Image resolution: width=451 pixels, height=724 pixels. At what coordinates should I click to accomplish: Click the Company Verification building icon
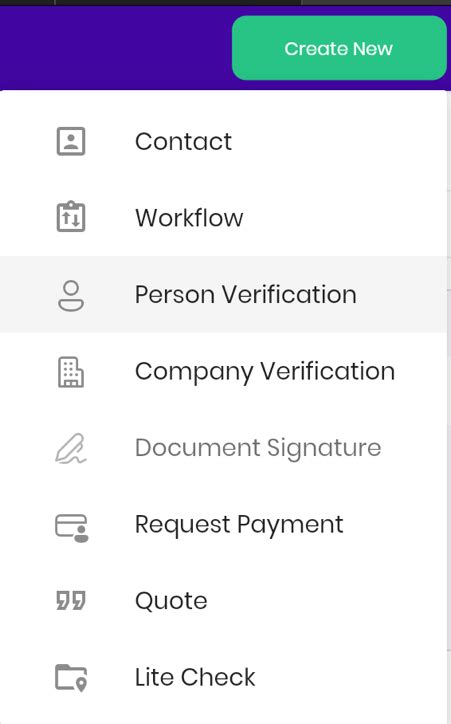click(71, 372)
